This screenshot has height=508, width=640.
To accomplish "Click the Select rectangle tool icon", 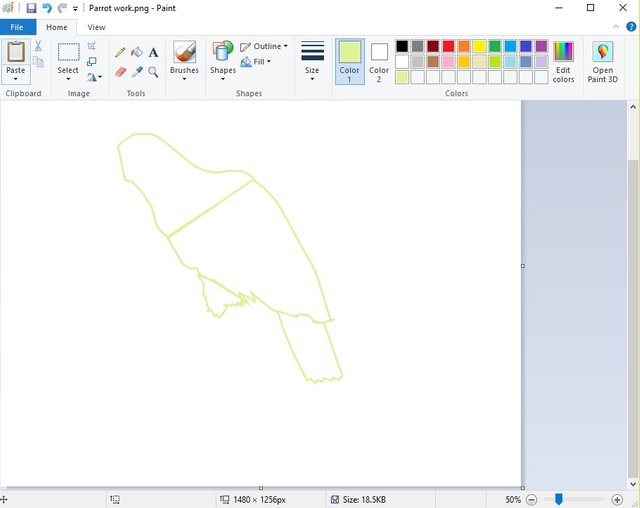I will pyautogui.click(x=69, y=52).
